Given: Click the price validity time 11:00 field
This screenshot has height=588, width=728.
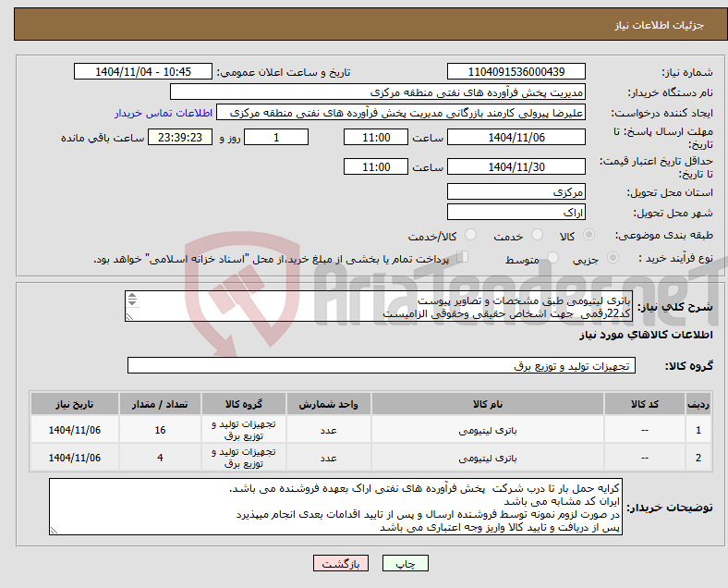Looking at the screenshot, I should (x=376, y=166).
